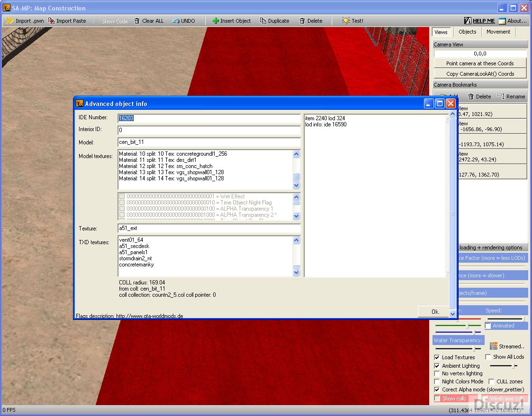Click the Interior ID field

(209, 130)
